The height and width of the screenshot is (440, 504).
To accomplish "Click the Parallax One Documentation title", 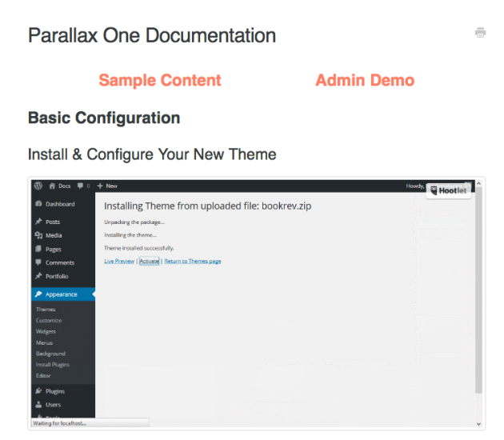I will click(x=152, y=35).
